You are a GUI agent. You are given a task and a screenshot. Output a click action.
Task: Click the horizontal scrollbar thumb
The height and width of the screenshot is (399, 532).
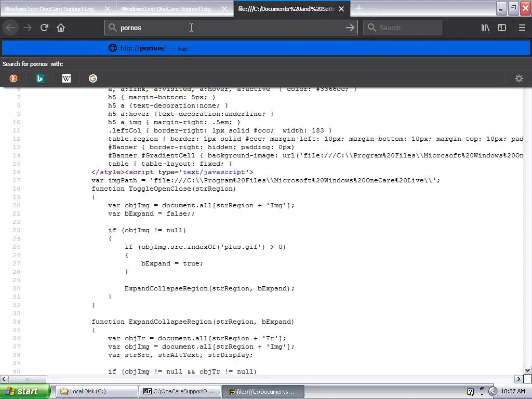[x=28, y=379]
